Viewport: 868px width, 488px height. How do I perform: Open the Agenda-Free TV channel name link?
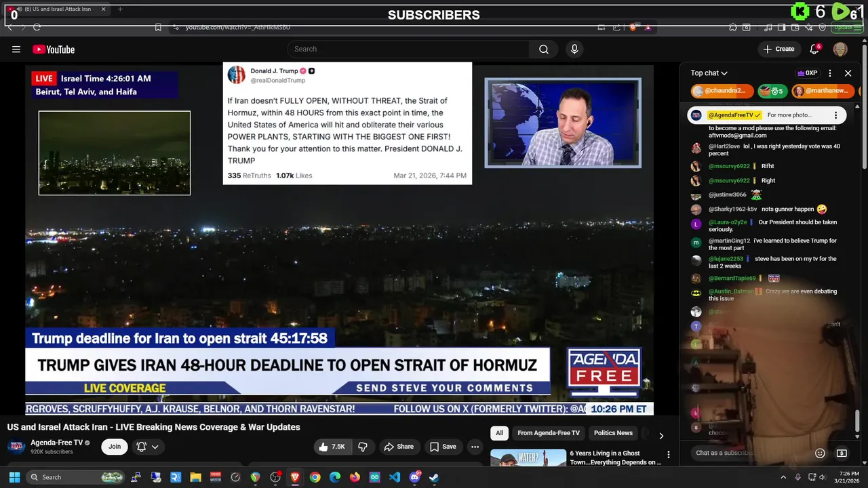[56, 443]
